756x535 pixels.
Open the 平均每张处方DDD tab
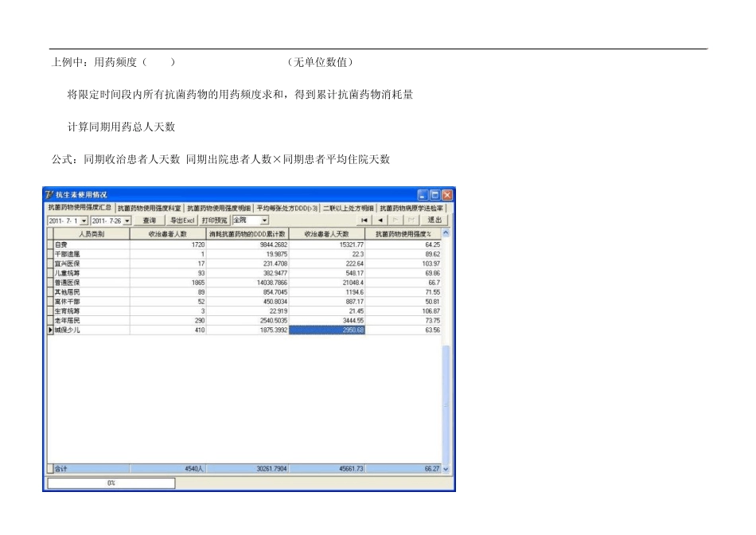click(286, 208)
